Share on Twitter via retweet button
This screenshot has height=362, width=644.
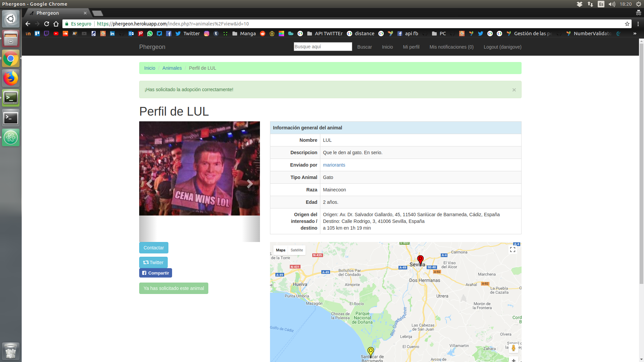tap(153, 262)
